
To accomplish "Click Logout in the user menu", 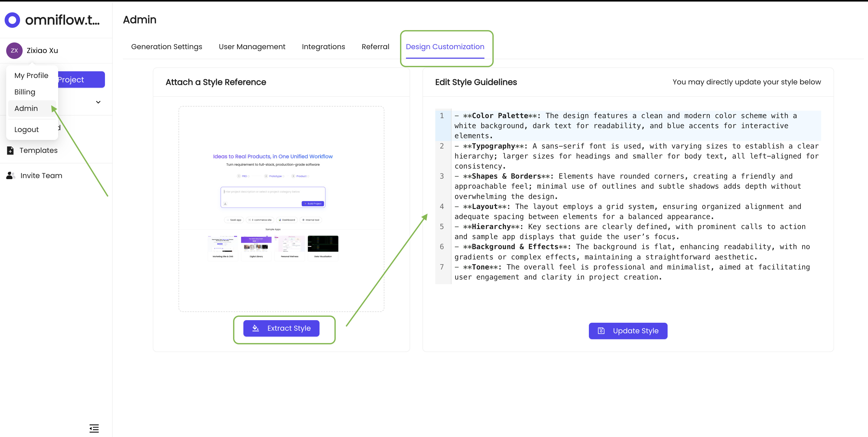I will (26, 130).
